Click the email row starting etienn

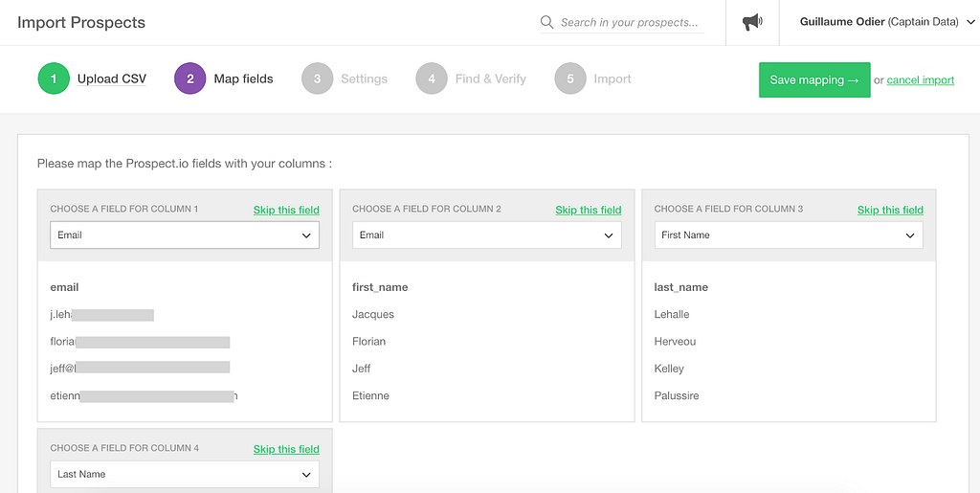[144, 395]
